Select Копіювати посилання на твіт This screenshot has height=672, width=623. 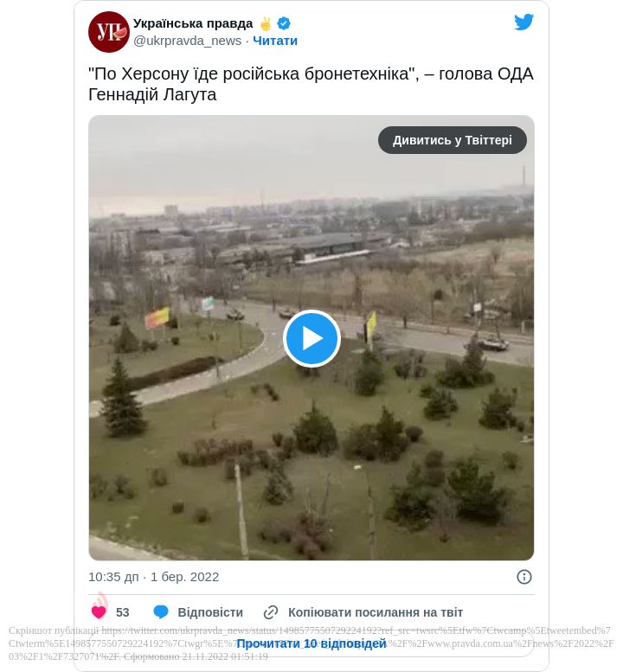coord(376,612)
